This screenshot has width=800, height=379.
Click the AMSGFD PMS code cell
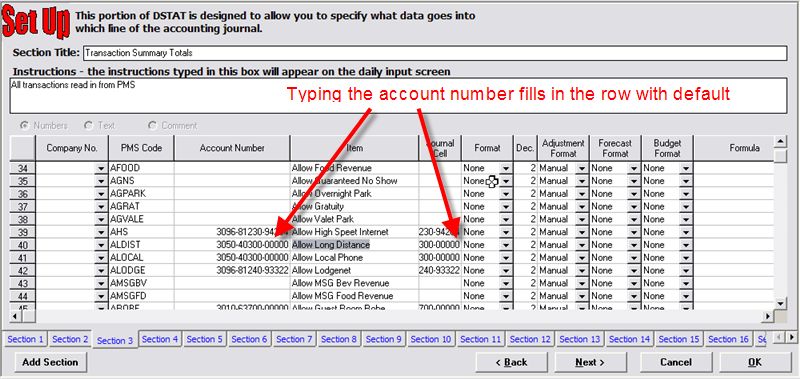(x=141, y=296)
